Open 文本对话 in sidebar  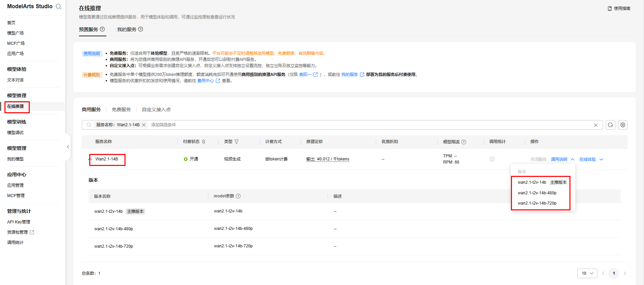pyautogui.click(x=15, y=80)
